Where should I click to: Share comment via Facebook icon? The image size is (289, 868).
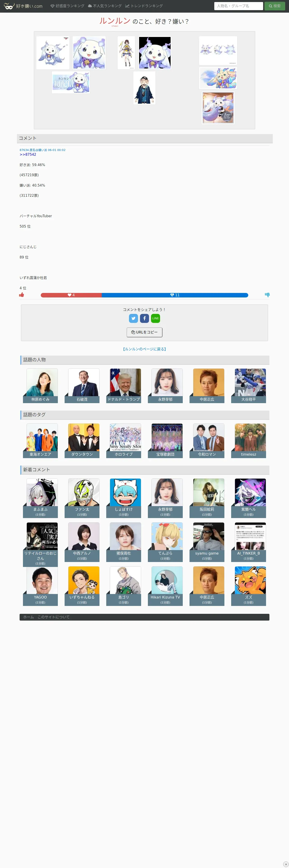144,318
